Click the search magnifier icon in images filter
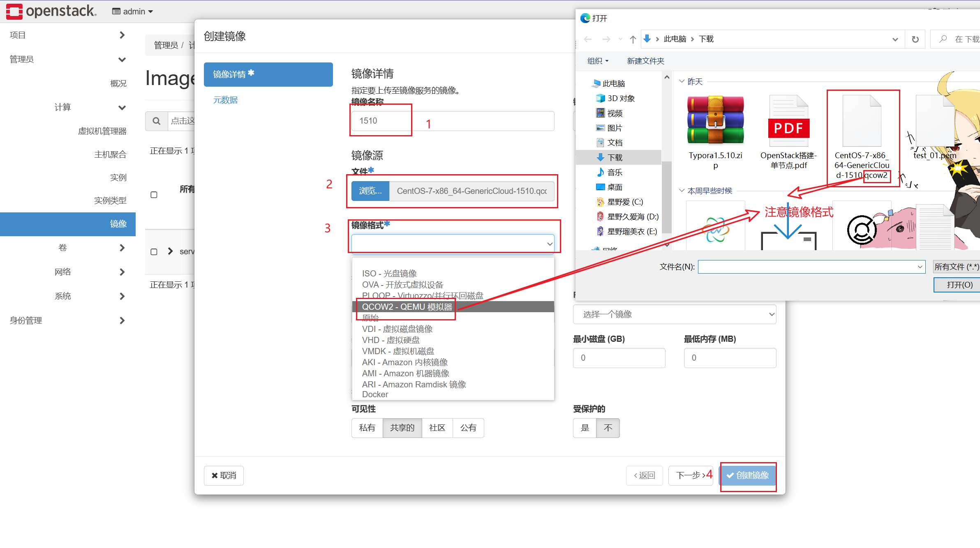 tap(156, 121)
